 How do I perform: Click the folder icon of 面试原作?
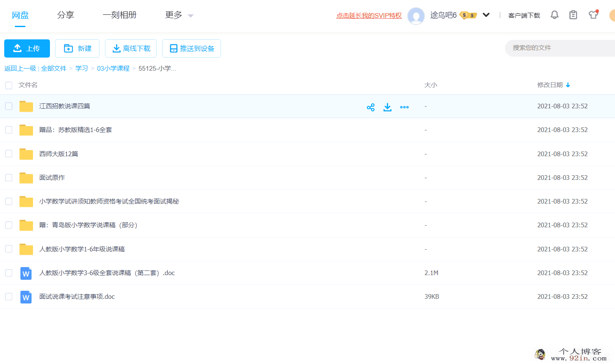[x=26, y=178]
